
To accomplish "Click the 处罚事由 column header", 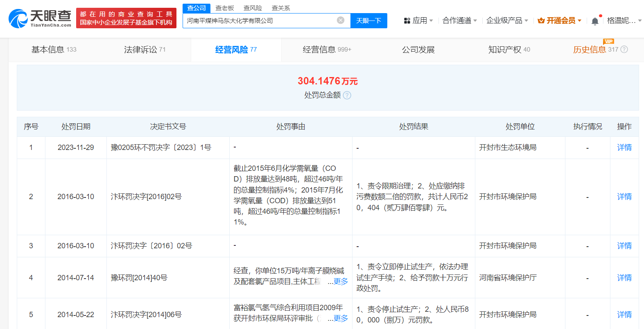I will [291, 127].
